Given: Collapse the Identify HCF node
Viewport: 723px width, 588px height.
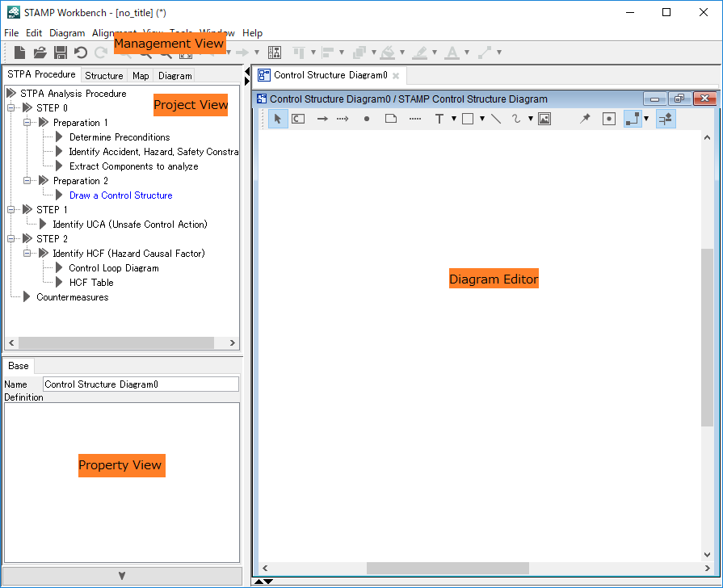Looking at the screenshot, I should coord(27,253).
